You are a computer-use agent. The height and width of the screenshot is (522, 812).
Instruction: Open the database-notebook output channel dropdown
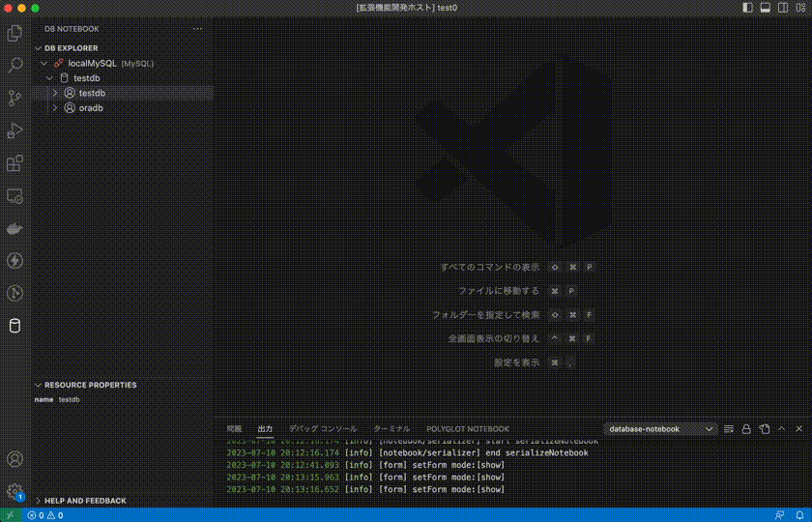pyautogui.click(x=661, y=429)
